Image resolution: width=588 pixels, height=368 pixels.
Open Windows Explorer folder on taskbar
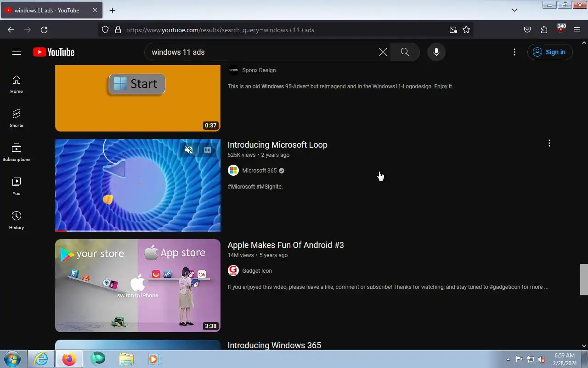pyautogui.click(x=126, y=359)
